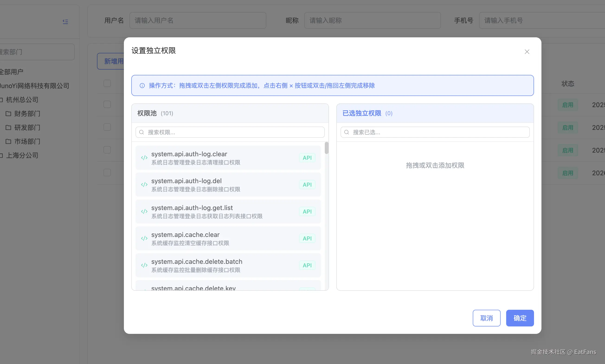Check the checkbox of the last user row
Image resolution: width=605 pixels, height=364 pixels.
tap(107, 172)
